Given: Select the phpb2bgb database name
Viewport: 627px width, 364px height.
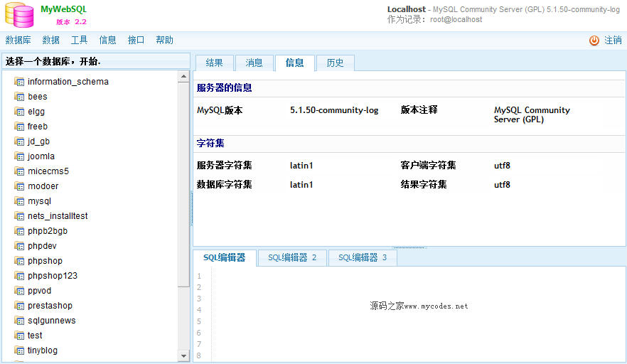Looking at the screenshot, I should (48, 231).
